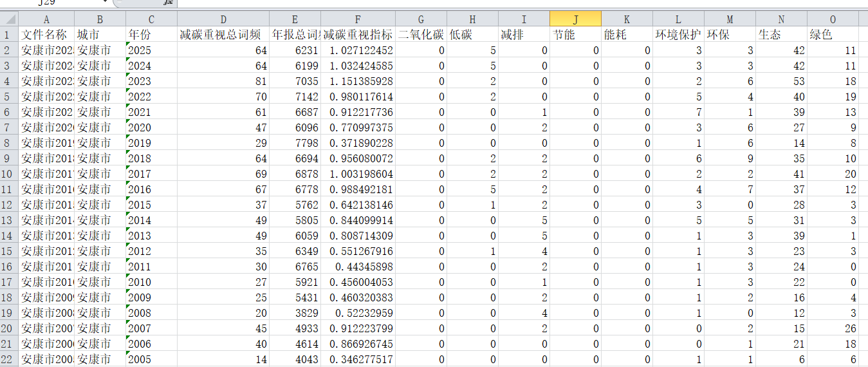Click the 年份 header cell
Image resolution: width=868 pixels, height=367 pixels.
pos(151,35)
